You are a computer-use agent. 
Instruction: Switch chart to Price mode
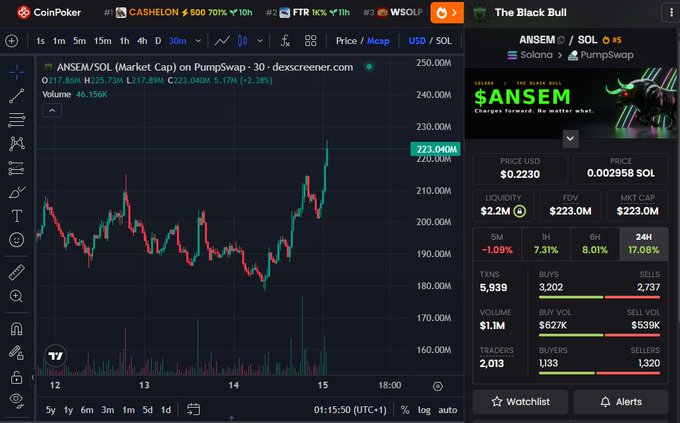[346, 41]
